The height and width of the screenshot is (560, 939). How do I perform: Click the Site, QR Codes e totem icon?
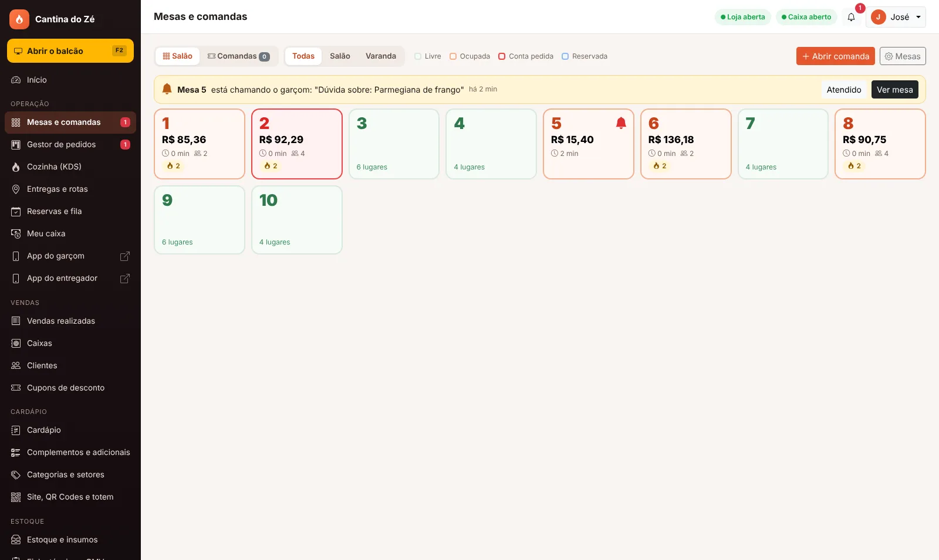[16, 497]
